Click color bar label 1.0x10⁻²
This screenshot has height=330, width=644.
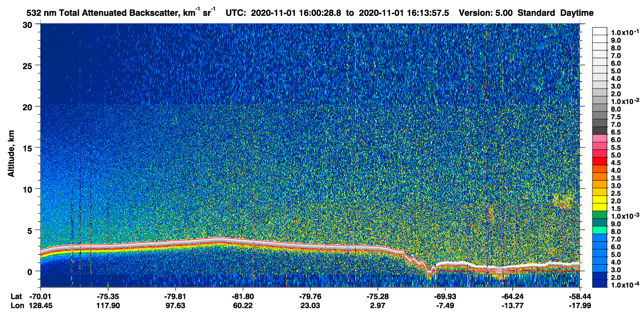point(624,101)
